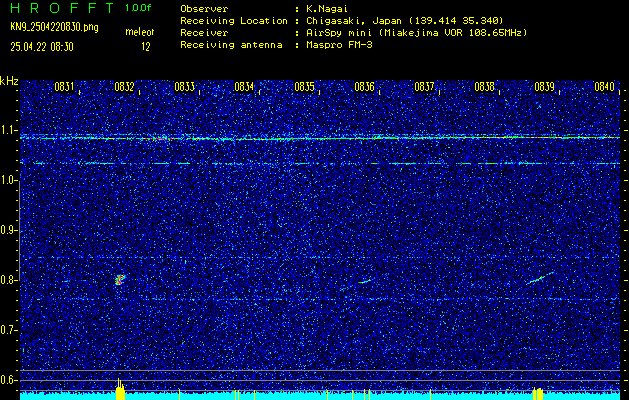Select the 0838 time marker
The width and height of the screenshot is (629, 400).
coord(484,87)
